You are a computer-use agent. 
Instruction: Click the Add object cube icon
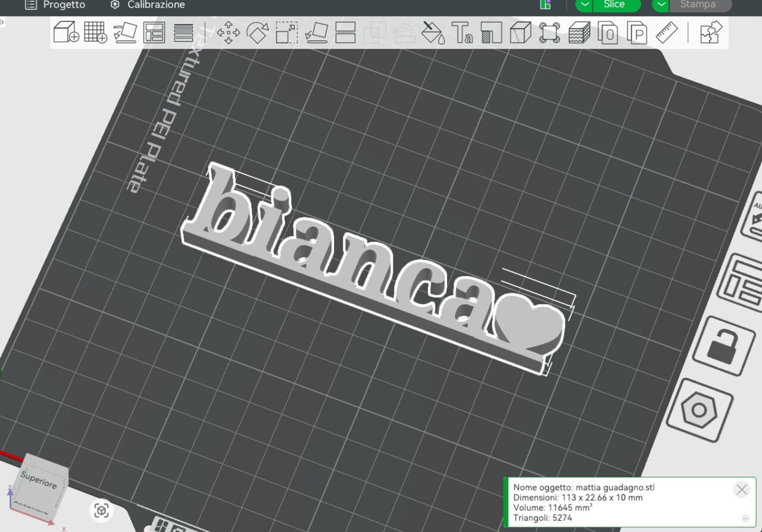(65, 32)
